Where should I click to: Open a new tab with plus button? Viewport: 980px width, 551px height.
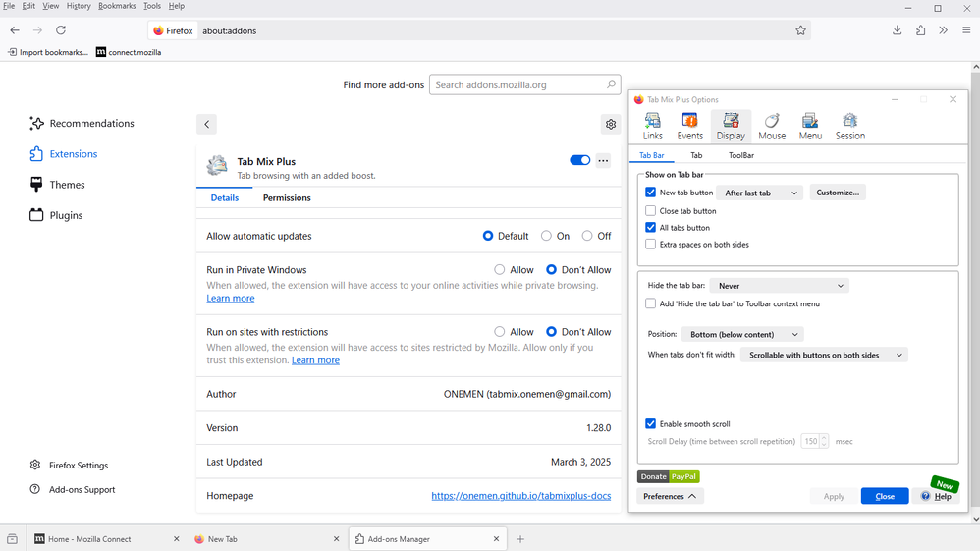tap(520, 539)
